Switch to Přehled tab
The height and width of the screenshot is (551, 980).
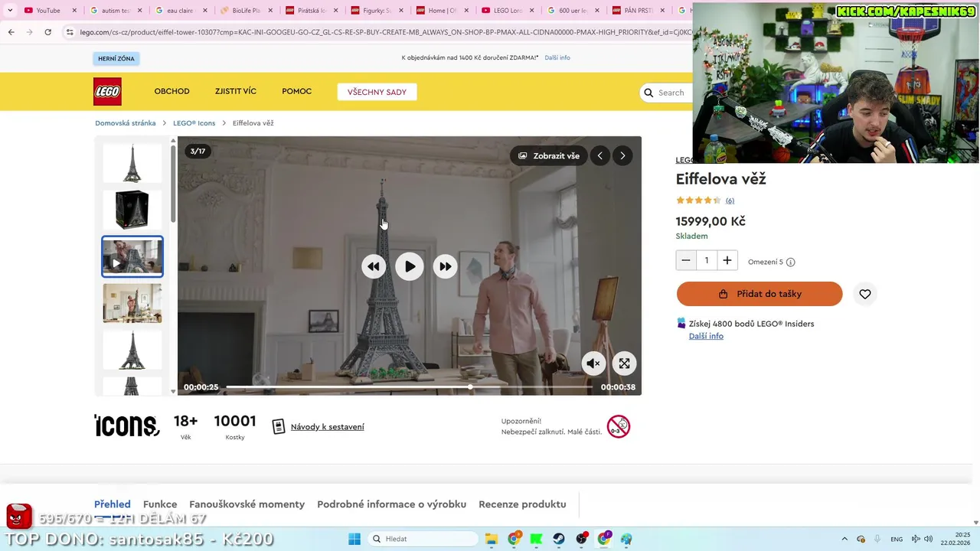point(113,504)
